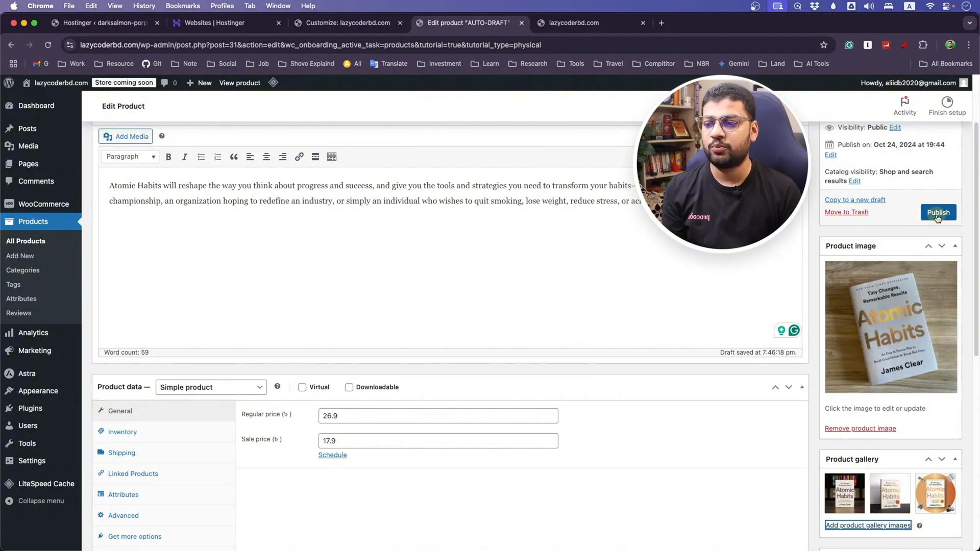
Task: Click the Insert link icon
Action: click(x=300, y=157)
